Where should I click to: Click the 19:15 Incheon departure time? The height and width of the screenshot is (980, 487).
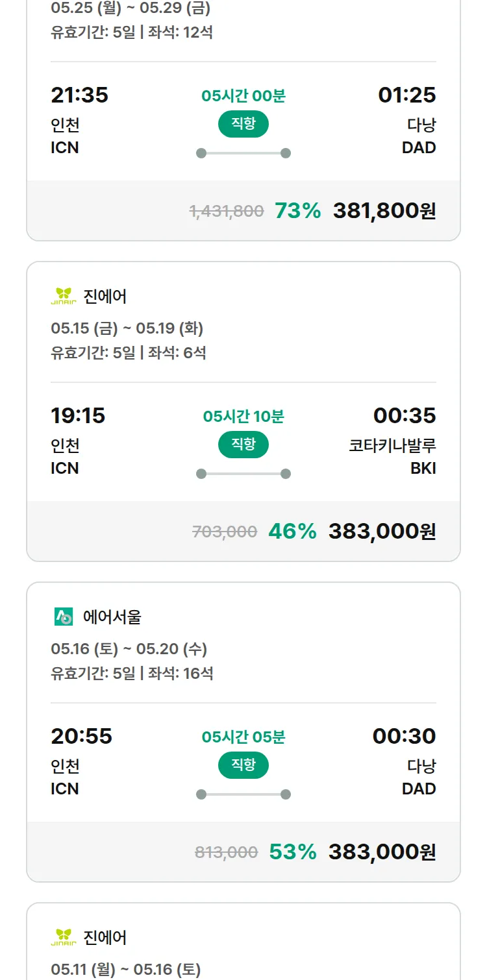(x=78, y=415)
